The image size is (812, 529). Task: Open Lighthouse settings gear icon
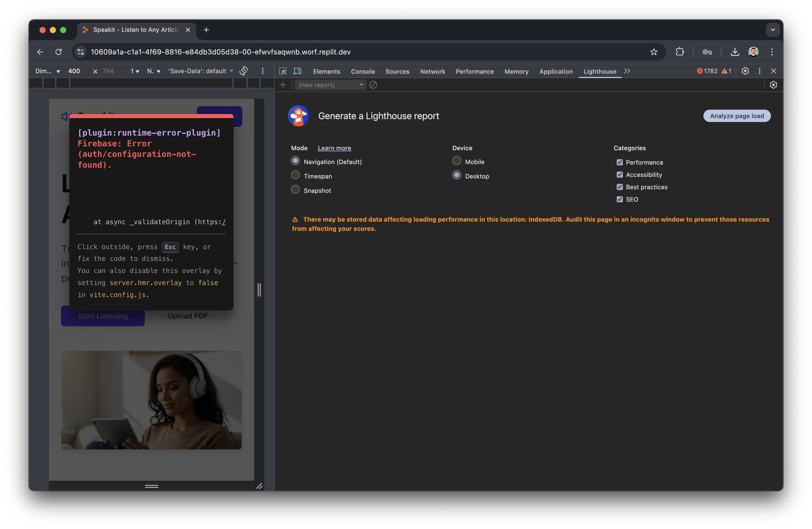(773, 85)
